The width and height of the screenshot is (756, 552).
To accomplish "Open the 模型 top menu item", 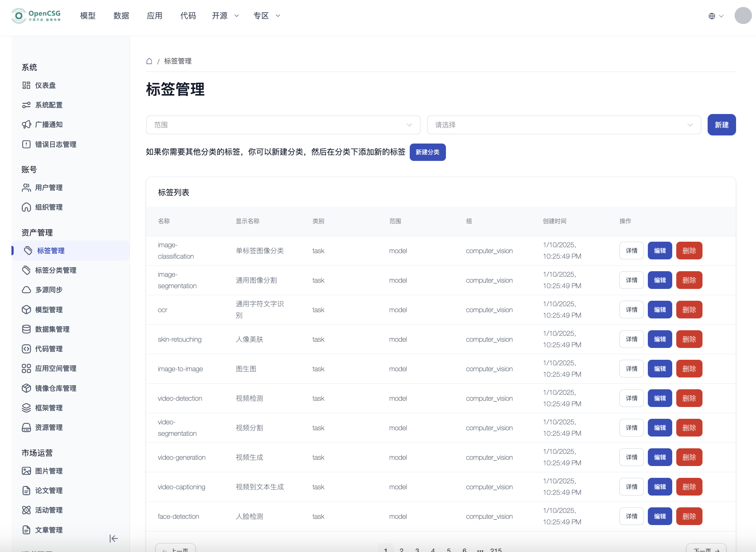I will 88,16.
